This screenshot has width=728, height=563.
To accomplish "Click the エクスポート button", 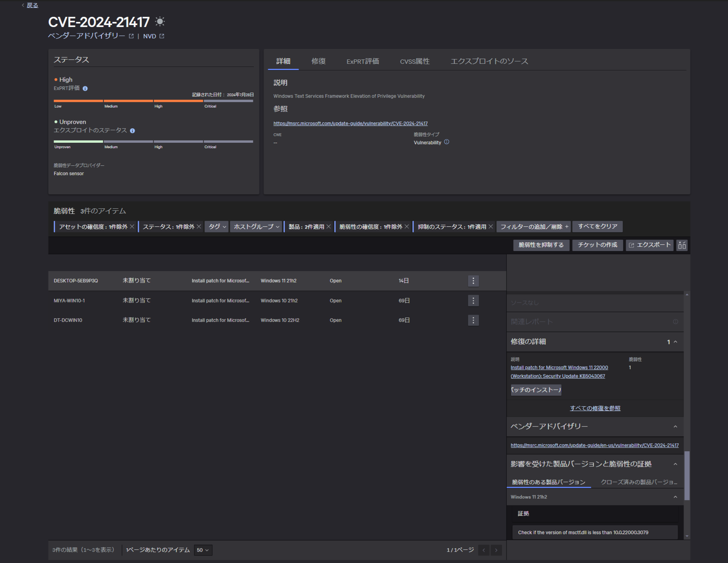I will click(x=649, y=245).
